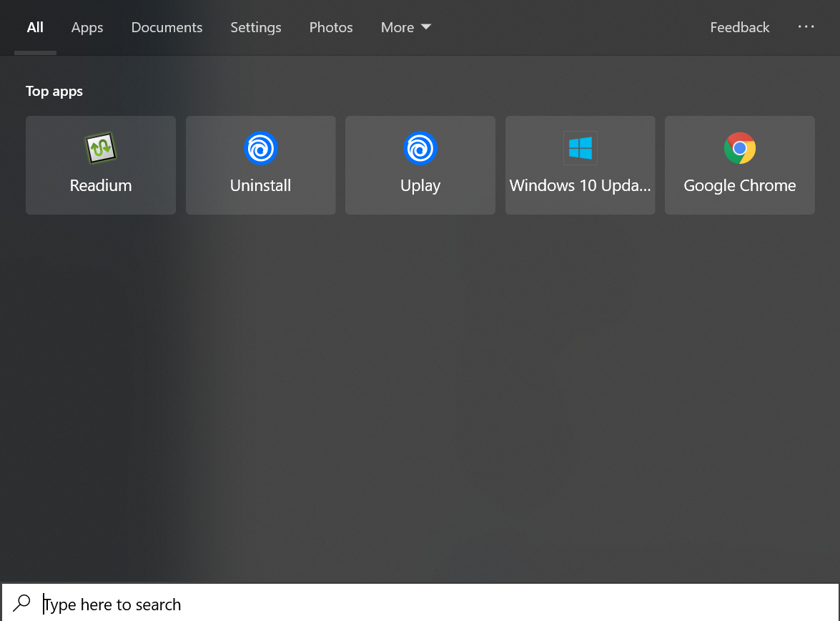Viewport: 840px width, 621px height.
Task: Click the search magnifier icon
Action: (22, 603)
